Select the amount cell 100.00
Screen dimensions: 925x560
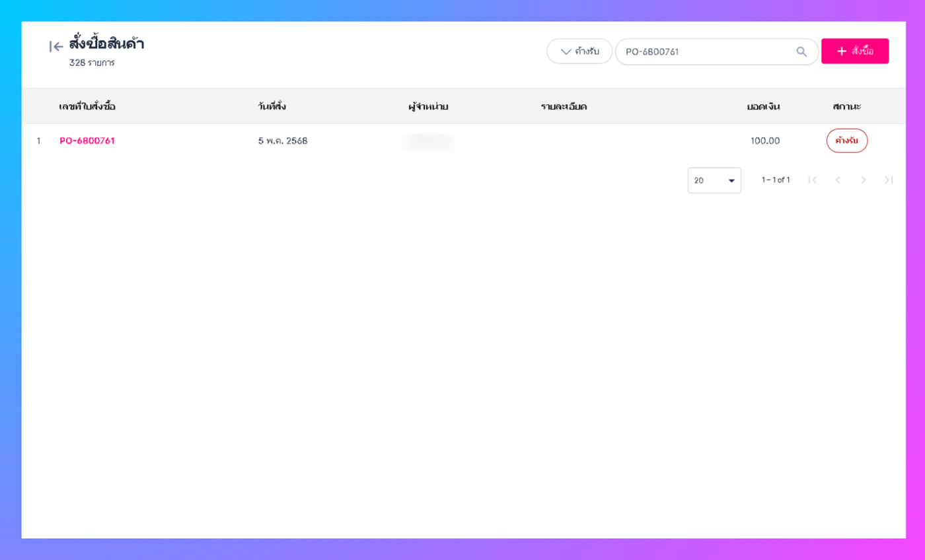click(765, 141)
